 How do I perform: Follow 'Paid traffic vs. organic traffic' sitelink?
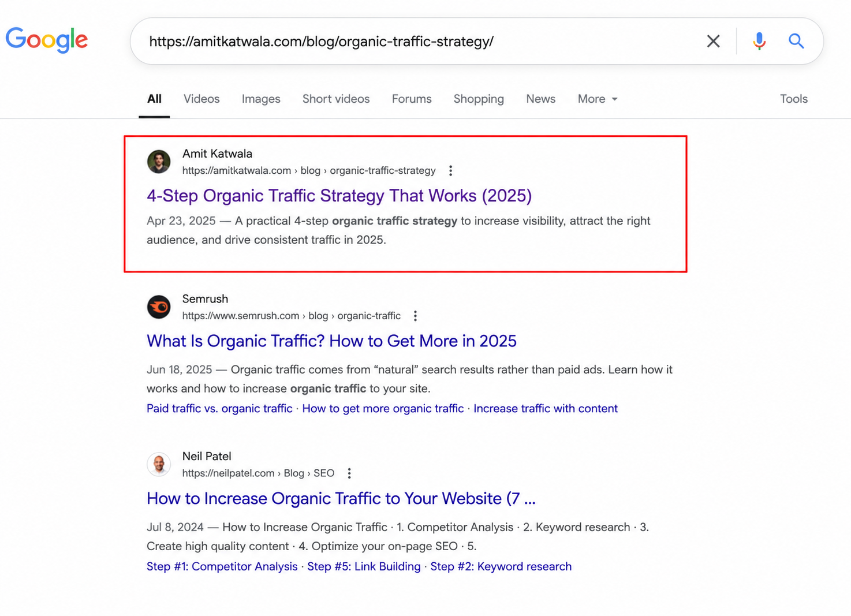coord(219,409)
